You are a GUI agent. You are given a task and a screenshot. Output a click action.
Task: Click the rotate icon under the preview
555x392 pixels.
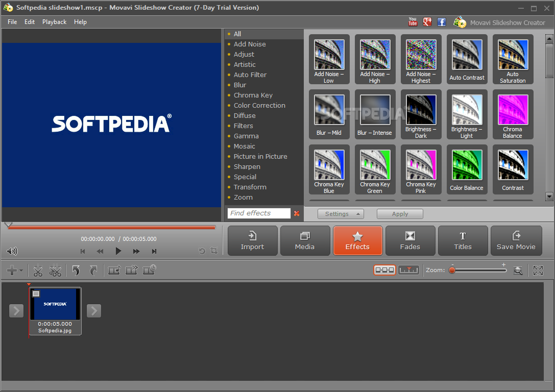pyautogui.click(x=202, y=251)
